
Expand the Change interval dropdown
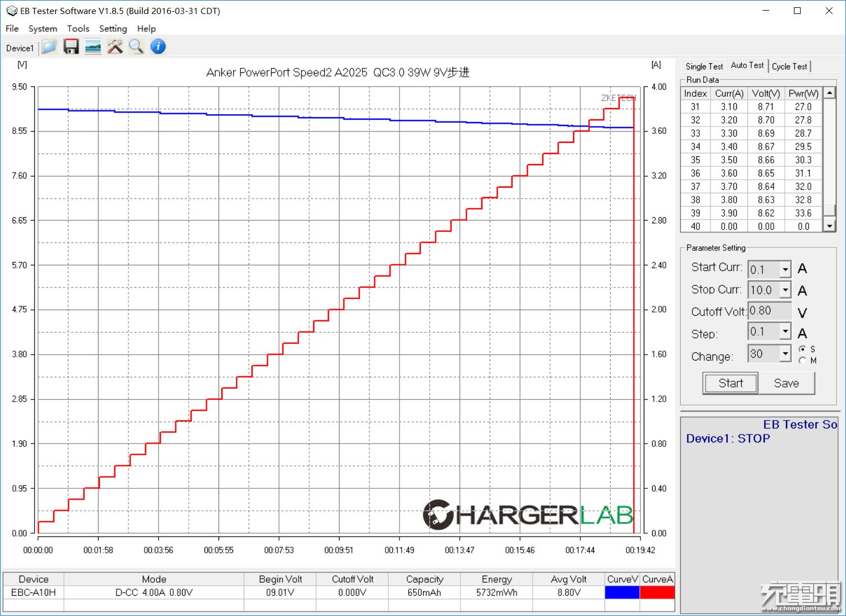(785, 353)
